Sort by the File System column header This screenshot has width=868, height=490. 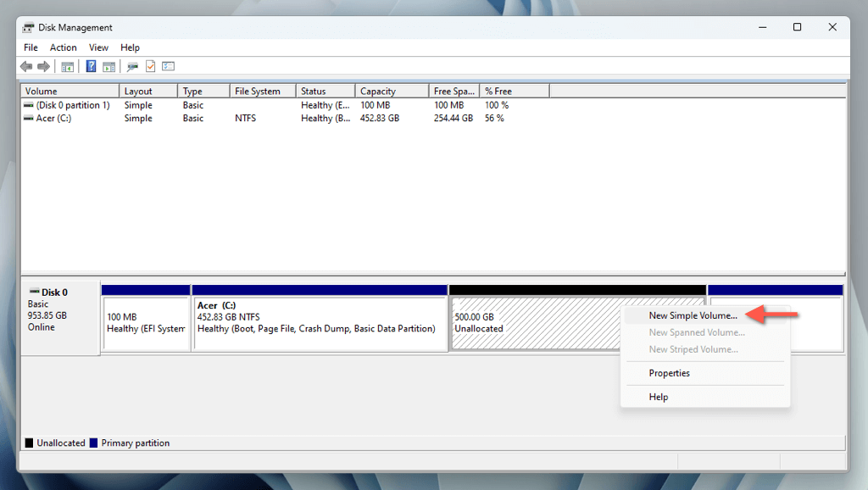263,91
